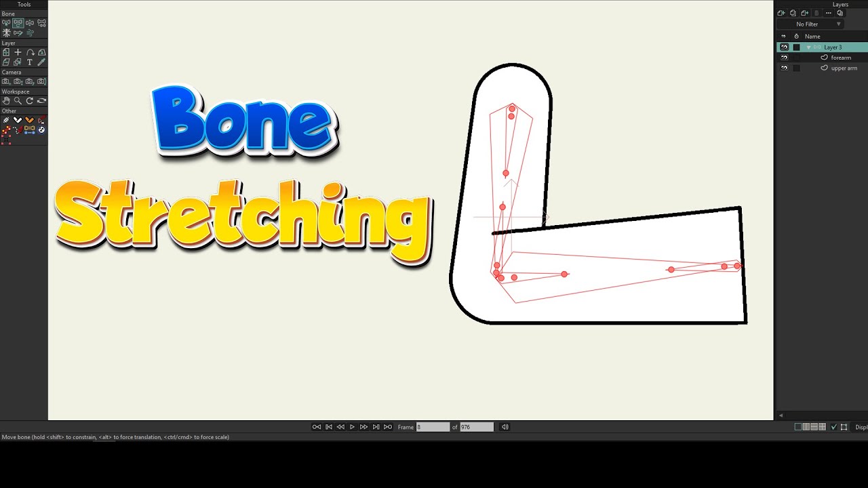Click the bone-with-blue-dots tool under Other
This screenshot has width=868, height=488.
point(30,129)
